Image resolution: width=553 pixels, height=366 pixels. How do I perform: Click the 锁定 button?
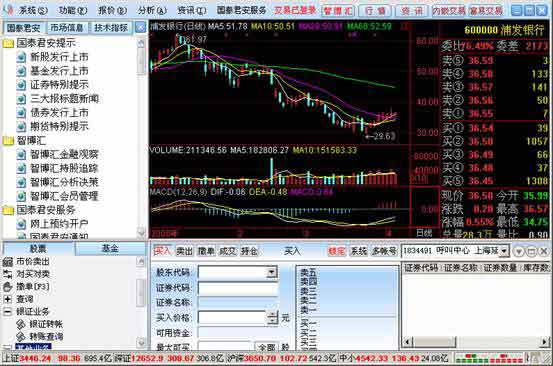(336, 251)
